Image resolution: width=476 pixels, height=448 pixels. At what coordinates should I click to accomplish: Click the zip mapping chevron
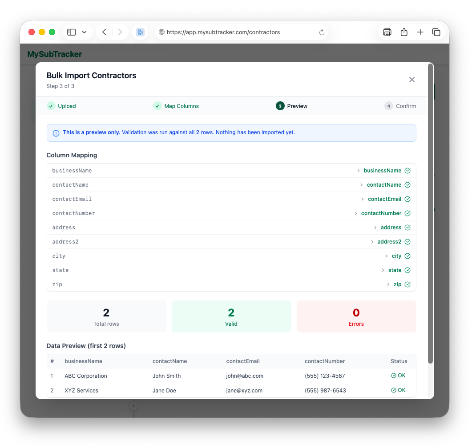388,285
